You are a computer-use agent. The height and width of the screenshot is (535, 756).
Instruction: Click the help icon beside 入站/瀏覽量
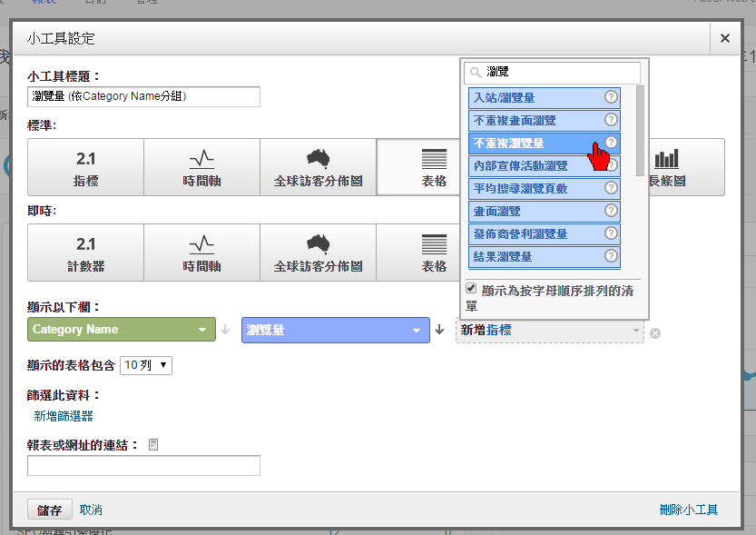click(613, 97)
